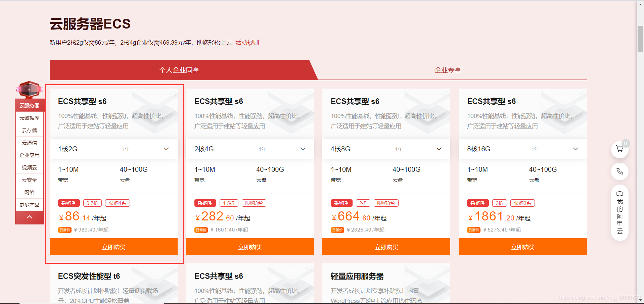Click 立即购买 for the ¥664.80 plan
Viewport: 644px width, 304px height.
(386, 247)
